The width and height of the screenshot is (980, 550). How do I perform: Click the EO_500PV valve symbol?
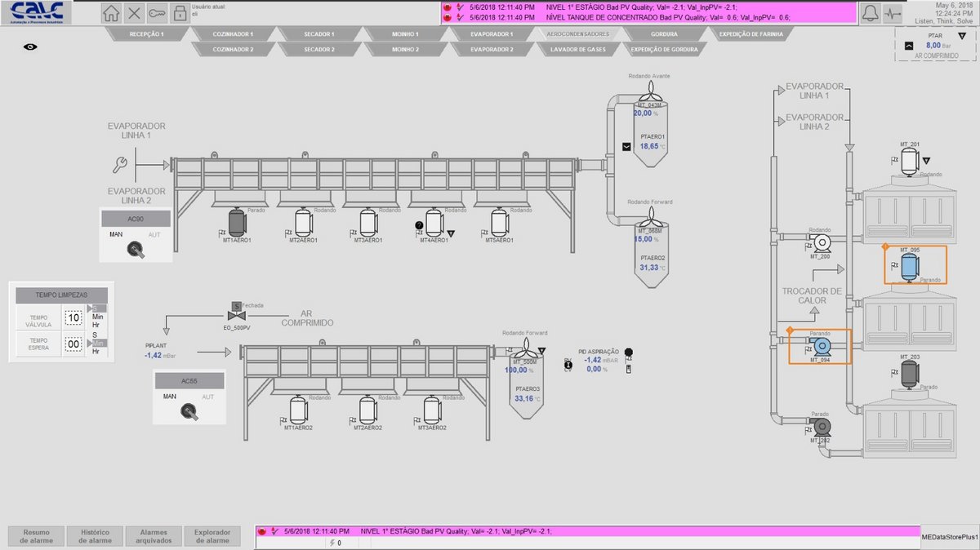235,314
